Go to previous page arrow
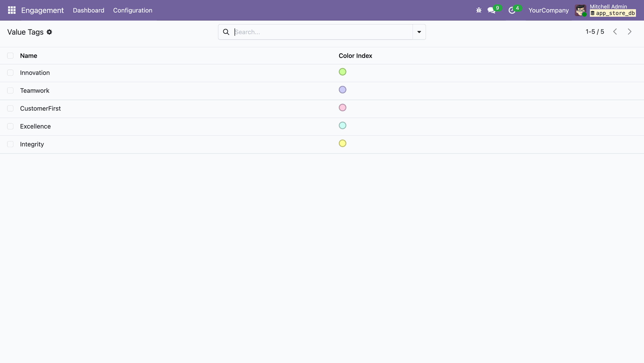The image size is (644, 363). click(615, 32)
